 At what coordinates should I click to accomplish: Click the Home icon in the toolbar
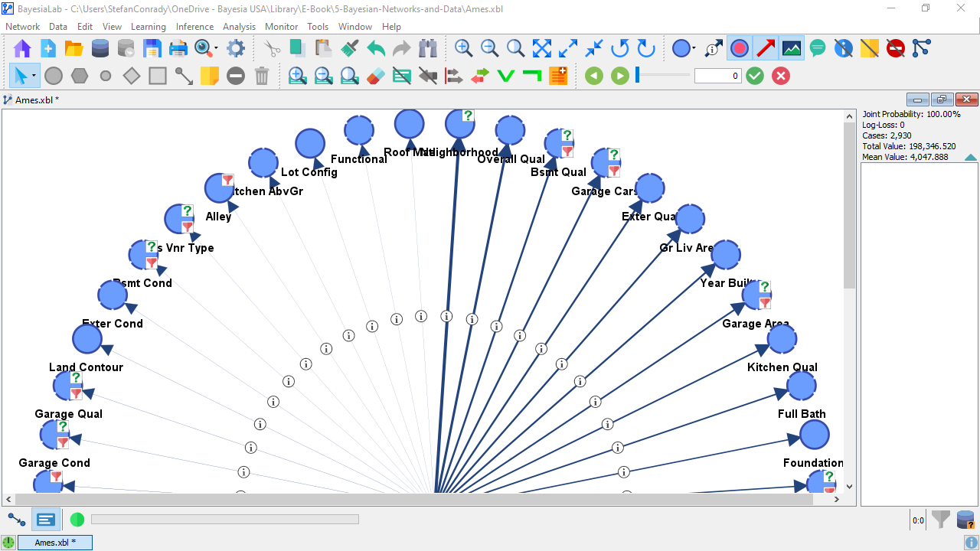pos(22,49)
